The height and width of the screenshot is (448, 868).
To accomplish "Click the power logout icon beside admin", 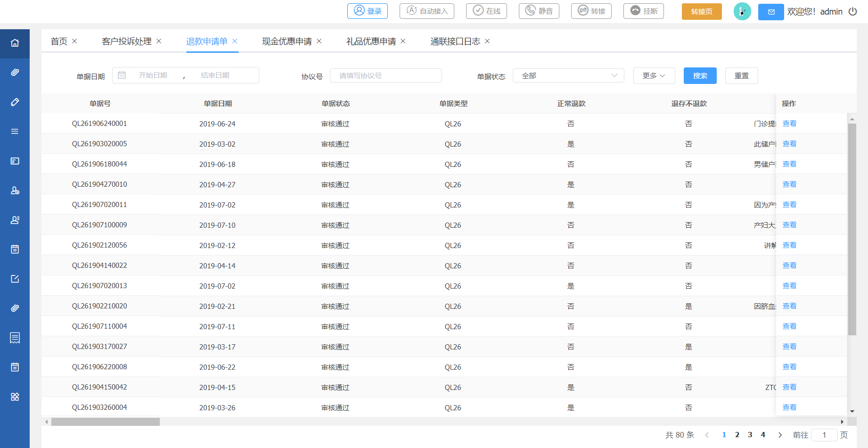I will coord(852,11).
